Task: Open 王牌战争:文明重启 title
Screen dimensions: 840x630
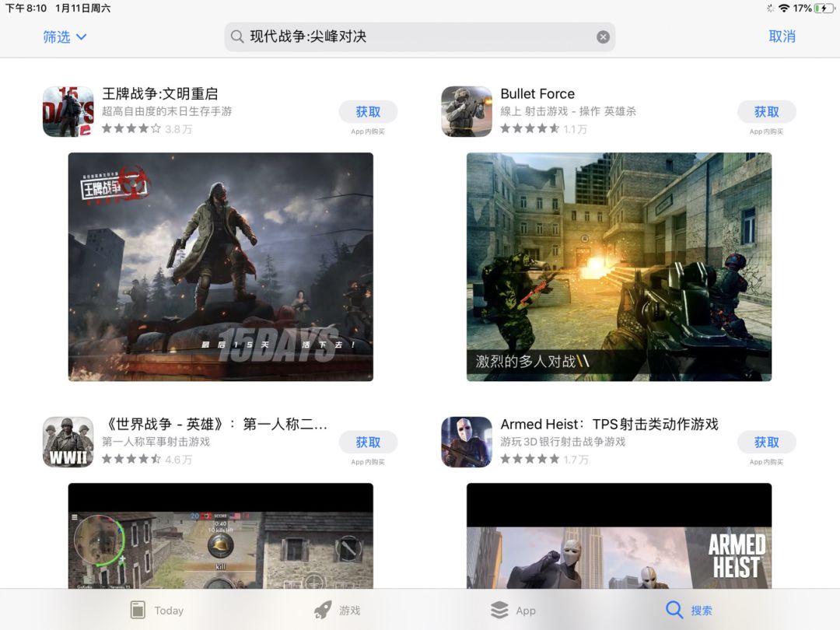Action: (159, 94)
